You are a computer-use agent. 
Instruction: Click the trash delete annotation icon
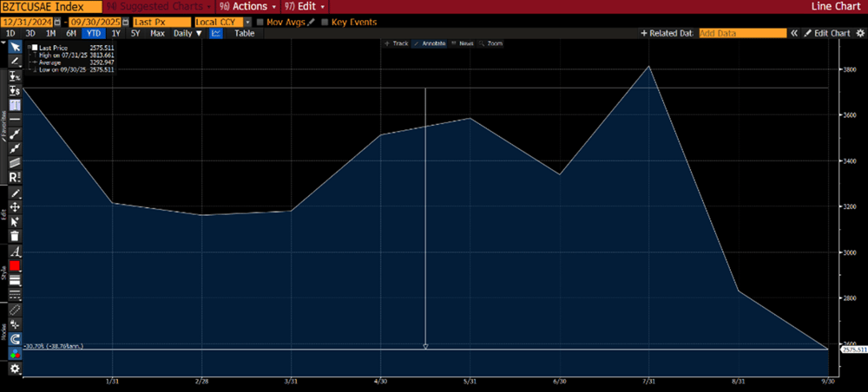point(15,236)
